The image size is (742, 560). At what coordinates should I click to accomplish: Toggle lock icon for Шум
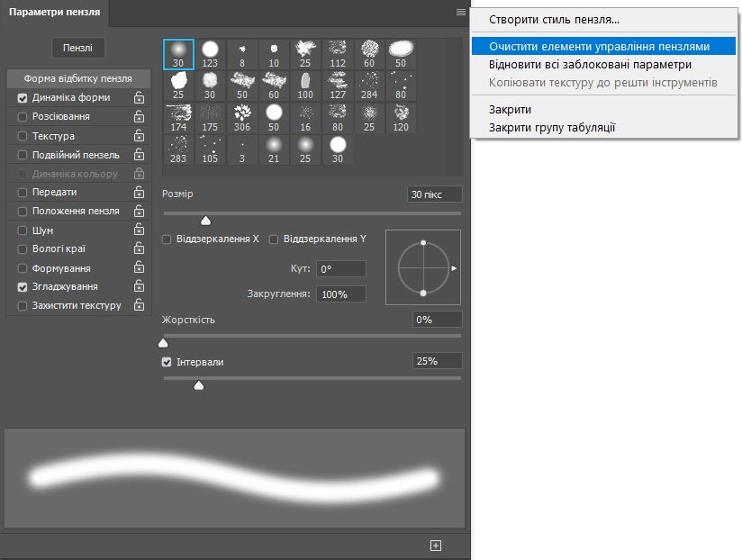139,230
